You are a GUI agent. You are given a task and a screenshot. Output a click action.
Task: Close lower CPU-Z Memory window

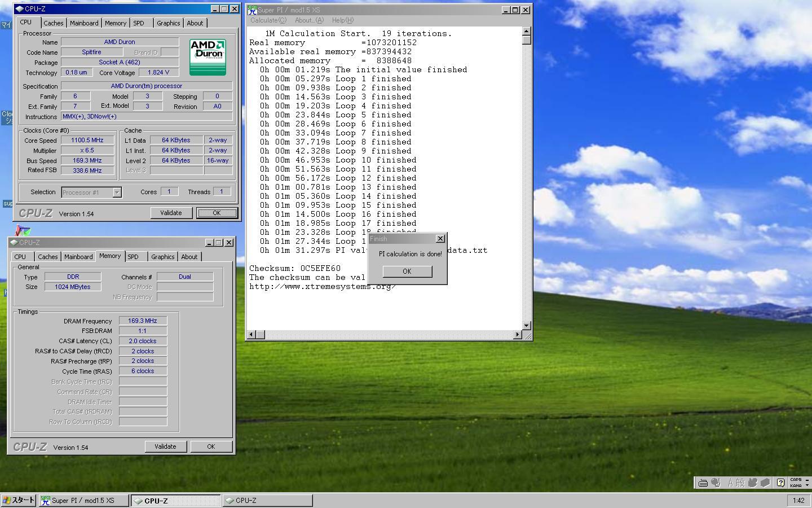(x=229, y=243)
